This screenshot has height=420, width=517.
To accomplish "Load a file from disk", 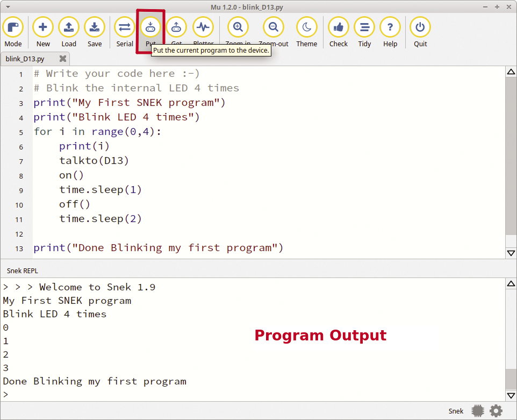I will click(69, 32).
